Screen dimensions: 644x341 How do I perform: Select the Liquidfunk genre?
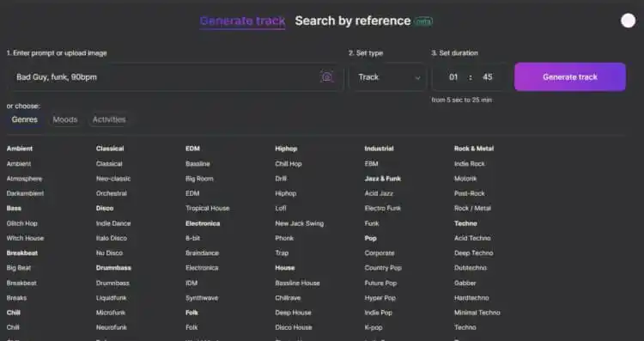point(112,298)
